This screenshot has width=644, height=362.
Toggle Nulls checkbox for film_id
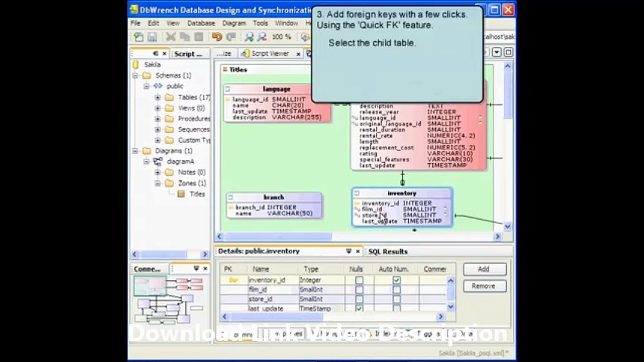359,290
